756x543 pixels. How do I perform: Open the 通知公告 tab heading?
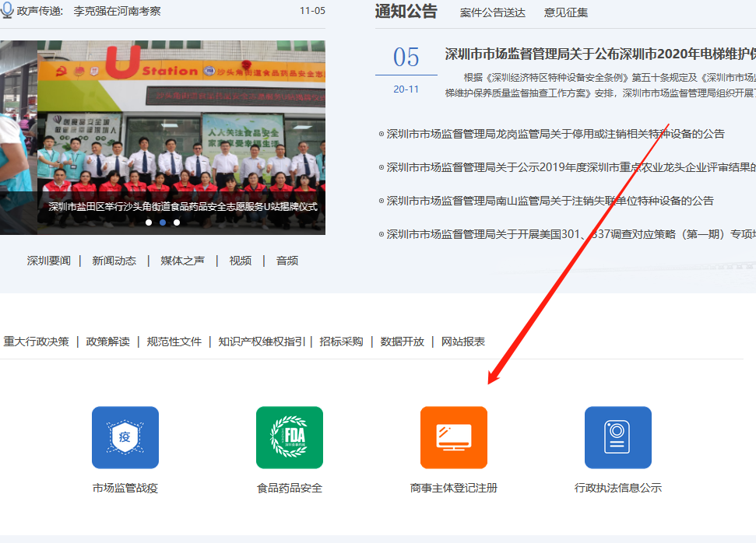pos(406,12)
